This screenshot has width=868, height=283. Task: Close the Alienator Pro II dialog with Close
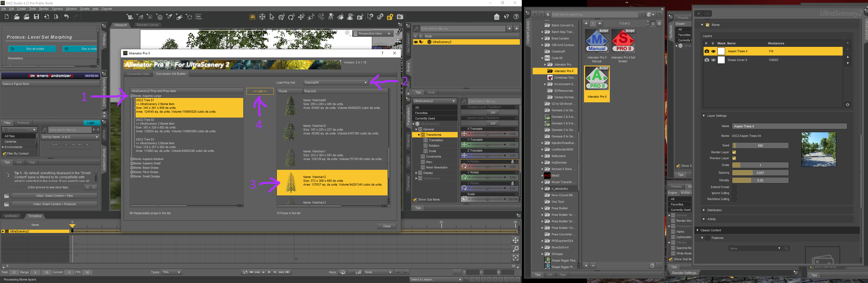[x=387, y=226]
